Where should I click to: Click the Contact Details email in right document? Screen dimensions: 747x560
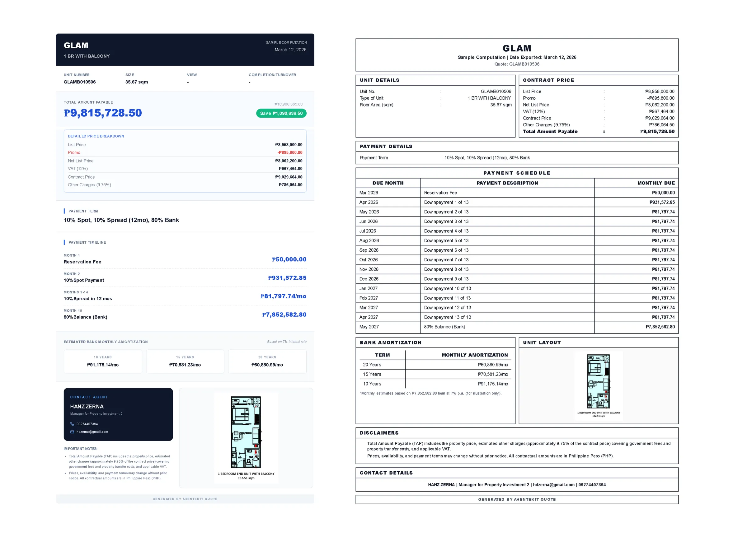[x=553, y=485]
